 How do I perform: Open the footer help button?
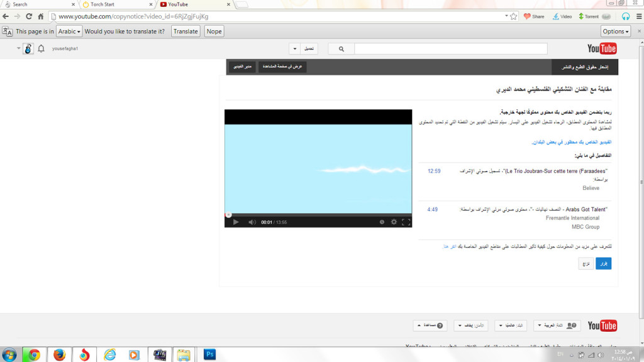(430, 326)
